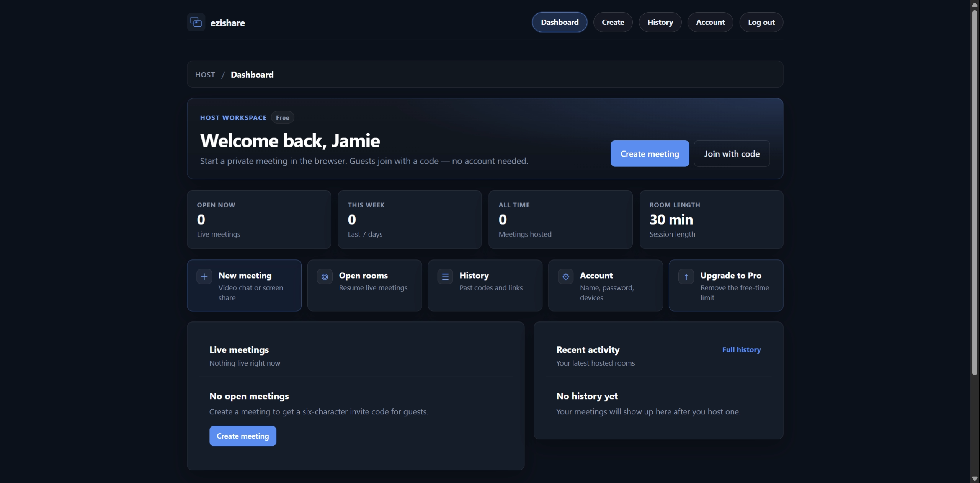This screenshot has width=980, height=483.
Task: Click the History list icon on card
Action: [x=445, y=276]
